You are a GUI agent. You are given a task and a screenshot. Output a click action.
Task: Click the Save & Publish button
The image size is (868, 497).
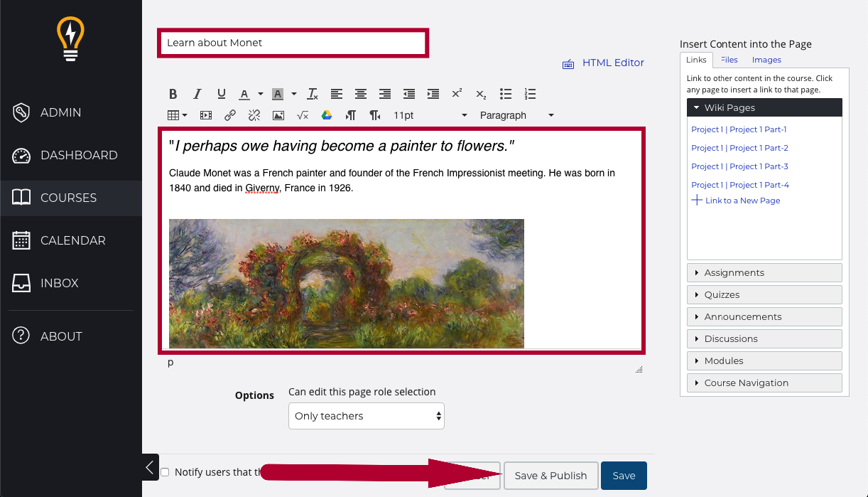pos(550,476)
